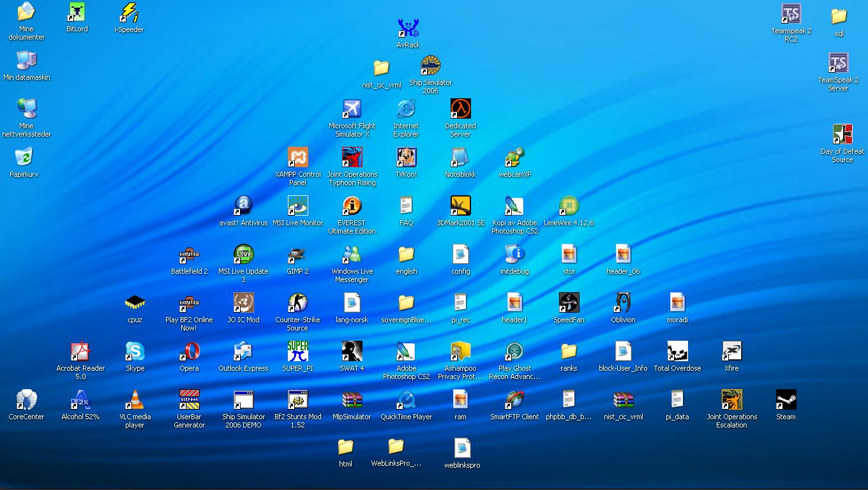
Task: Launch 3DMark2001 SE
Action: point(460,206)
